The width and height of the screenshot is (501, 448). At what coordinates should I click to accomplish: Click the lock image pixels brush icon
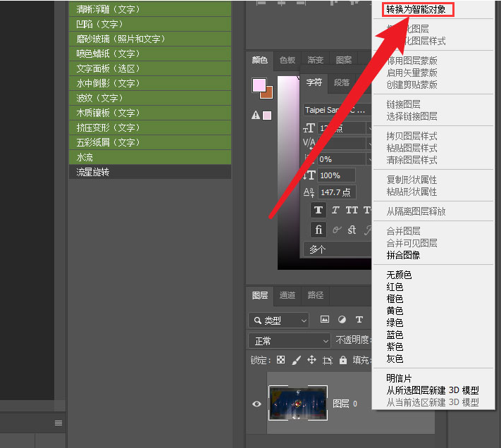(x=297, y=360)
